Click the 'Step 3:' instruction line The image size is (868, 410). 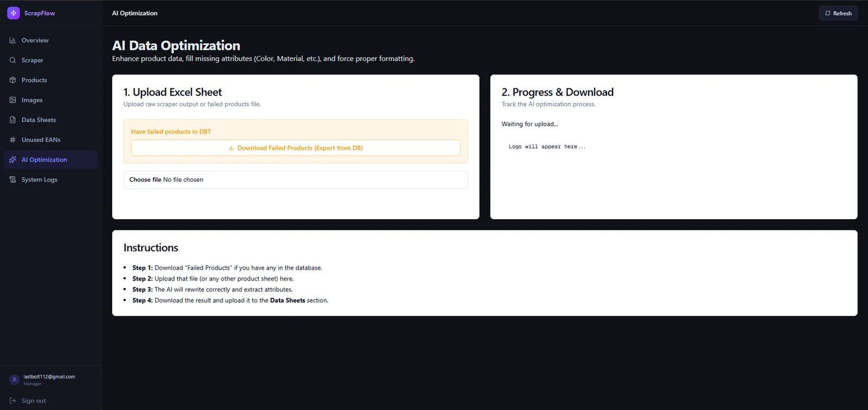213,290
